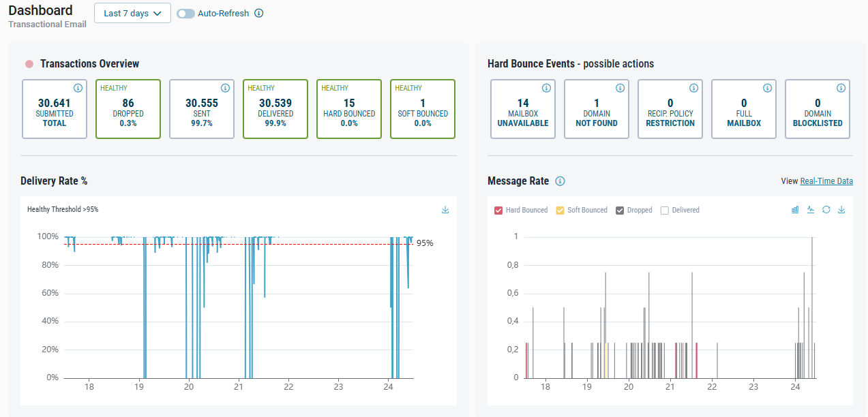Click info icon on Submitted Total card
Viewport: 868px width, 417px height.
click(78, 88)
